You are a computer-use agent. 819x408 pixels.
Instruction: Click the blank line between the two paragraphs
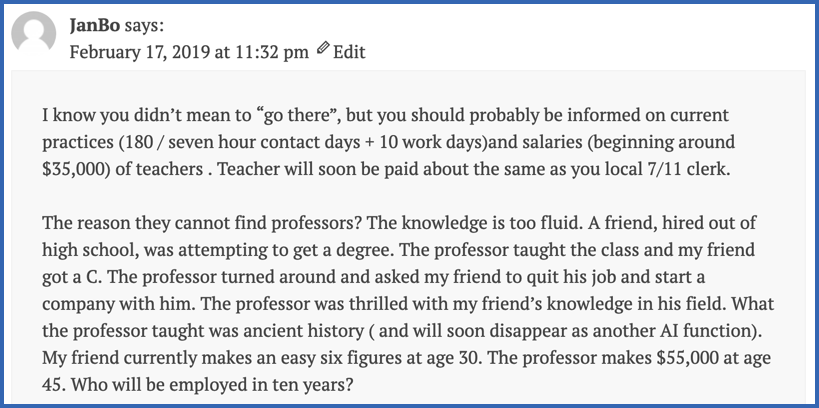(x=400, y=196)
